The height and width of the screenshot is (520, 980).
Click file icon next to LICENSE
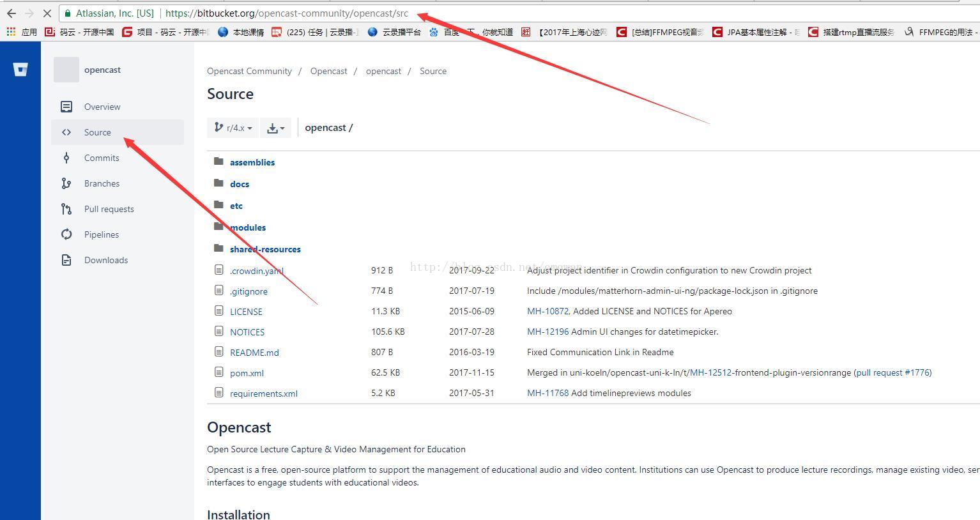point(219,310)
